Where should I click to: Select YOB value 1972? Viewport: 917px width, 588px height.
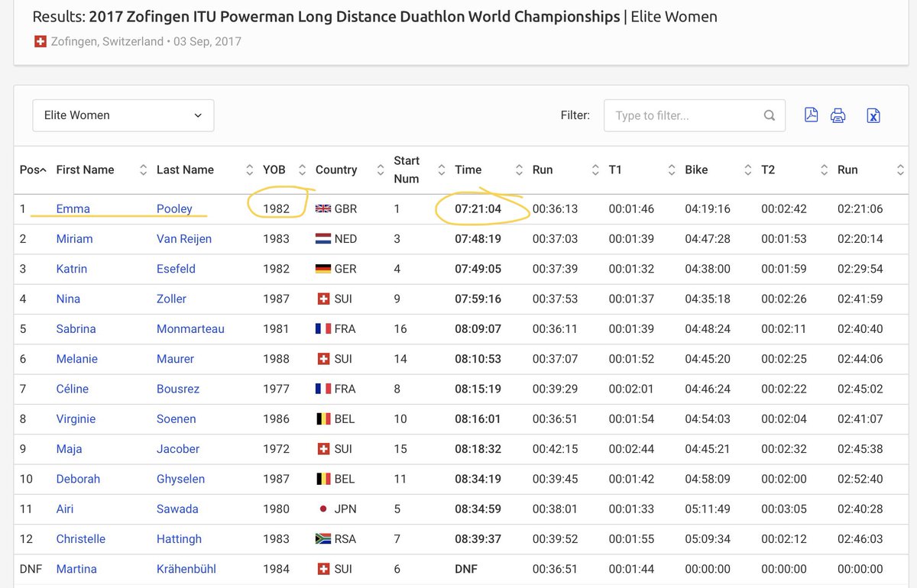(276, 449)
